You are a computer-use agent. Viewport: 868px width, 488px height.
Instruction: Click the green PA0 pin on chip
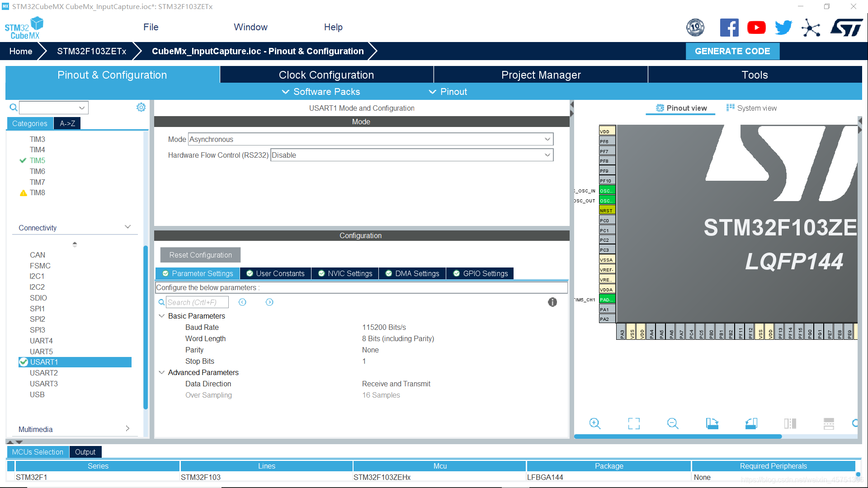tap(607, 299)
